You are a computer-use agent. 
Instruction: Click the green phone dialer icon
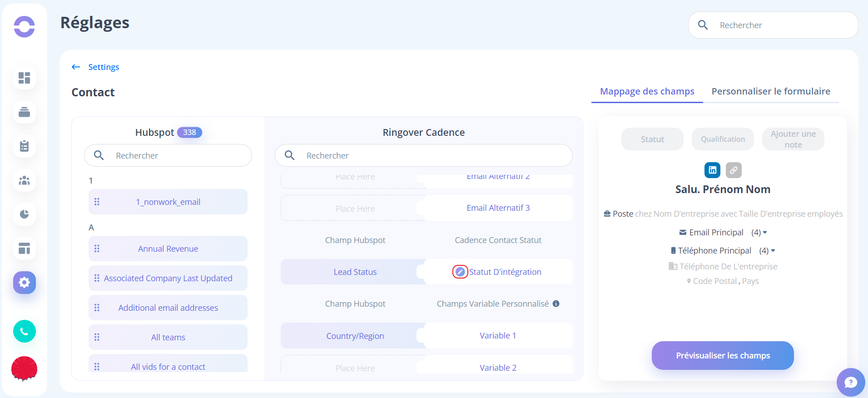(25, 331)
